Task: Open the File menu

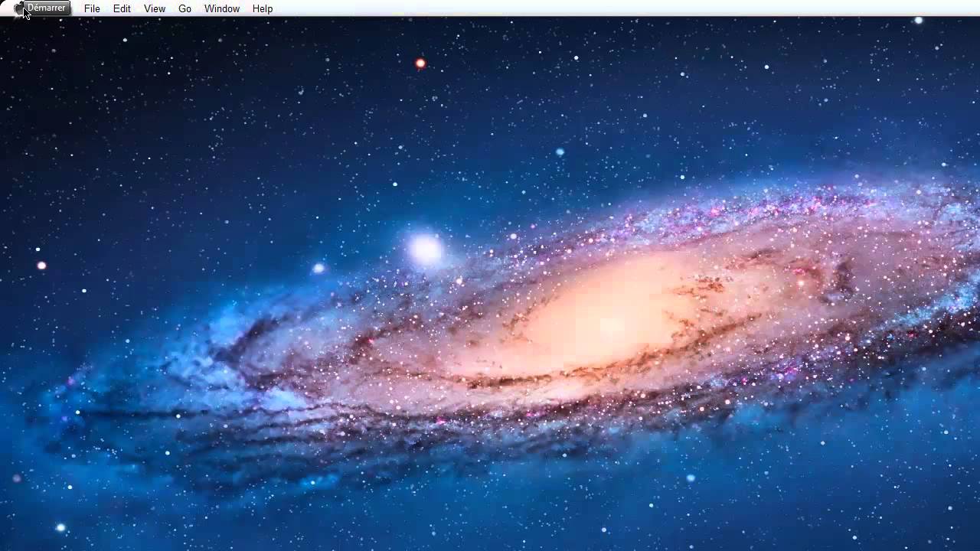Action: 92,8
